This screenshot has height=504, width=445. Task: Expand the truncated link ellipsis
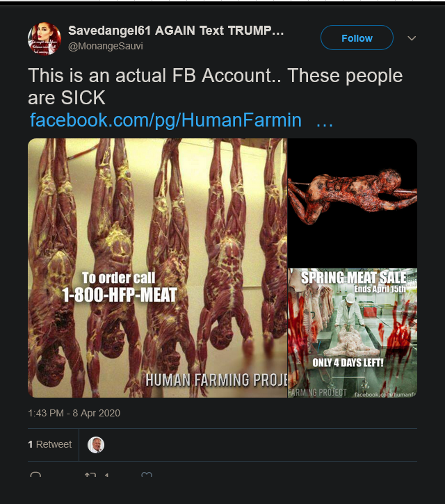(325, 120)
